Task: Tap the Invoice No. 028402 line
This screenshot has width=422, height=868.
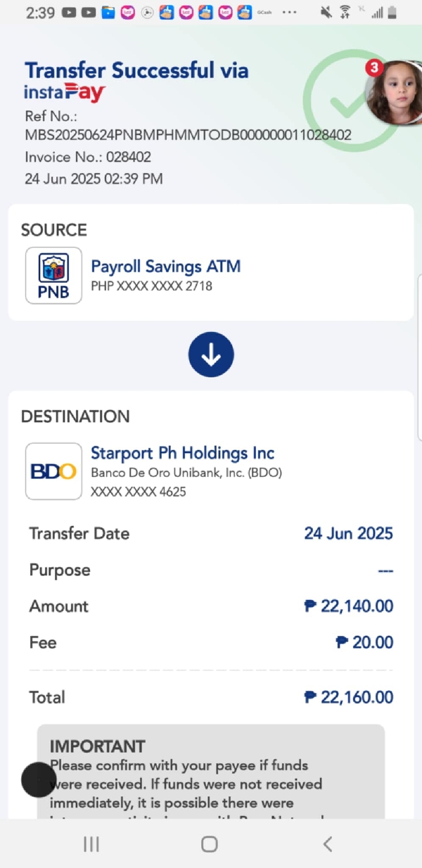Action: click(88, 157)
